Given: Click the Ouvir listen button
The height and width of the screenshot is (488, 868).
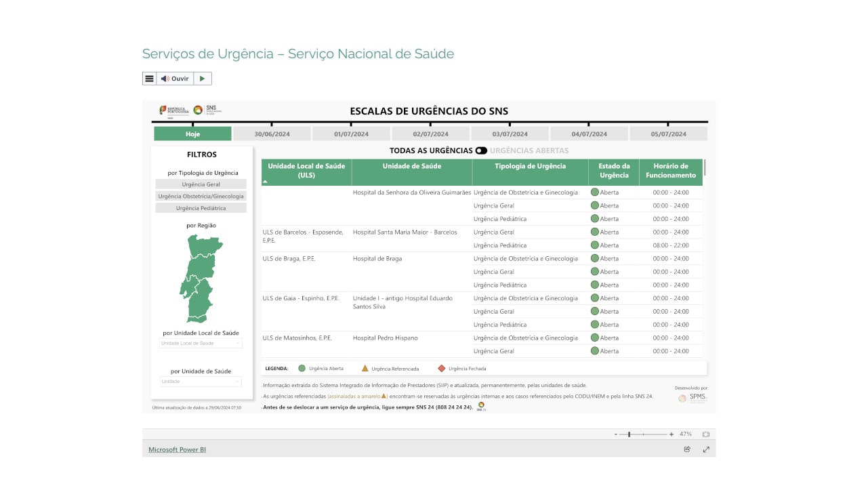Looking at the screenshot, I should 175,79.
